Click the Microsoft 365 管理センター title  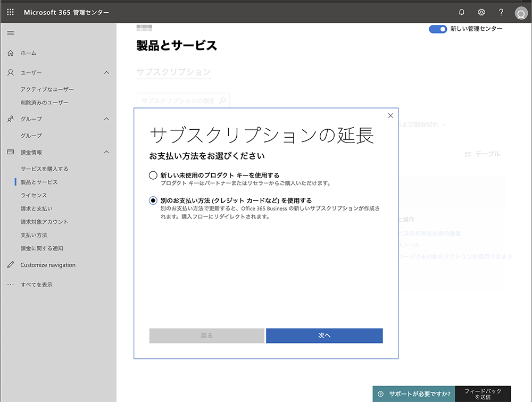pyautogui.click(x=66, y=12)
